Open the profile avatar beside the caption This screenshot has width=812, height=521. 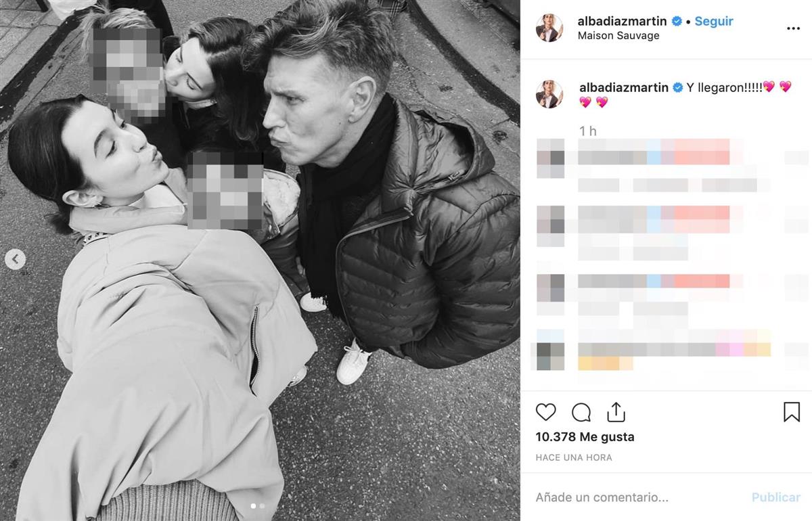pyautogui.click(x=549, y=94)
